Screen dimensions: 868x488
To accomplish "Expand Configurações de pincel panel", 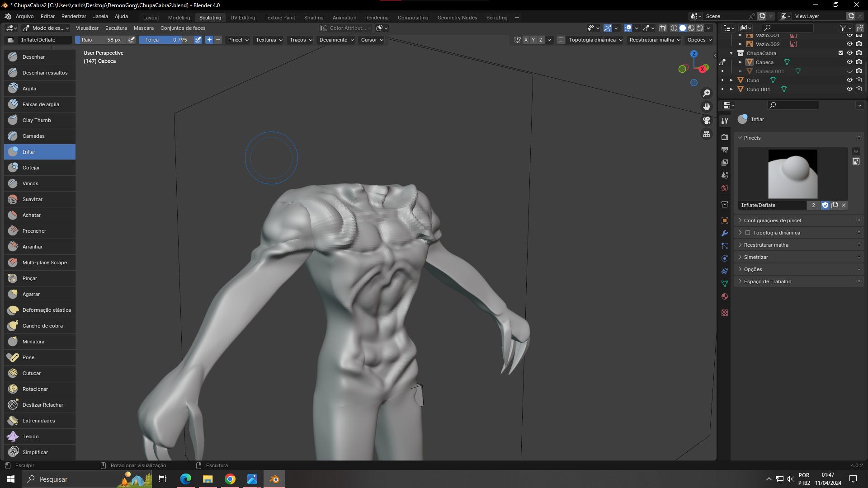I will (x=772, y=221).
